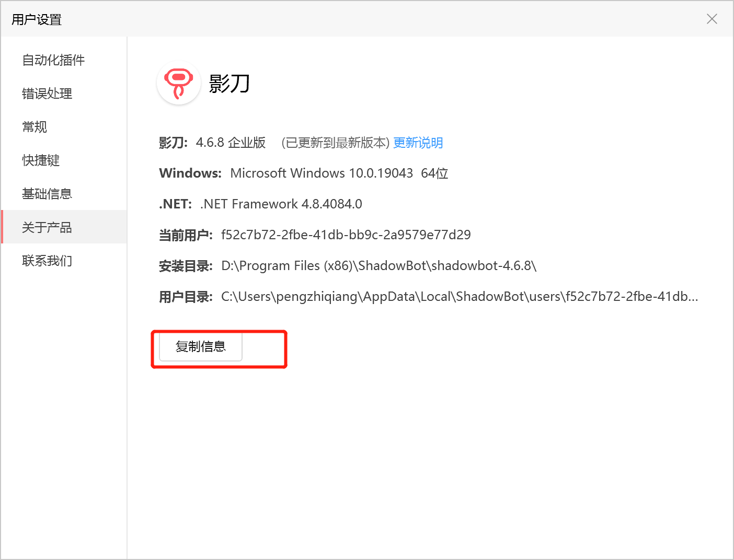734x560 pixels.
Task: Select 快捷键 in the sidebar
Action: [64, 160]
